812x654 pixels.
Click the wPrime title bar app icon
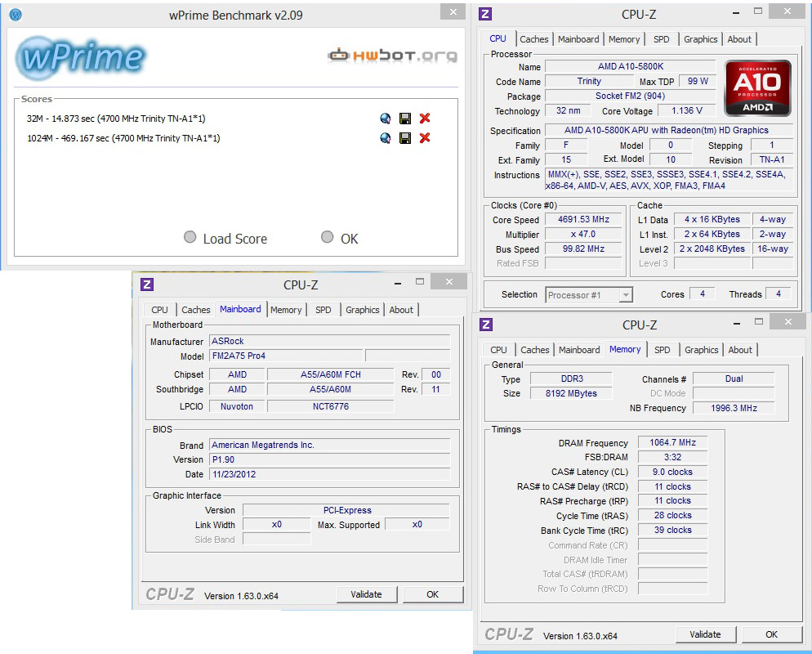click(16, 15)
